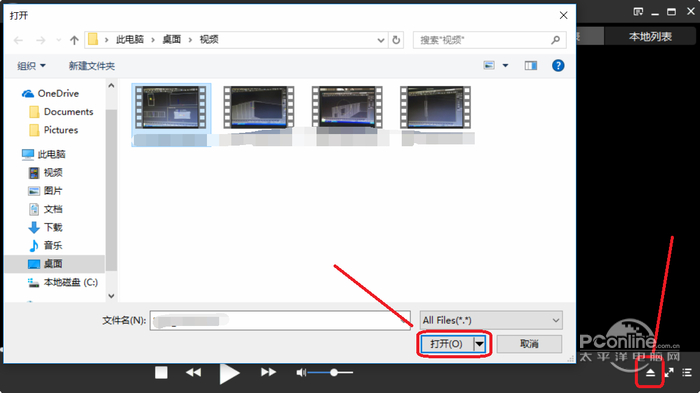
Task: Create a folder with 新建文件夹
Action: tap(92, 66)
